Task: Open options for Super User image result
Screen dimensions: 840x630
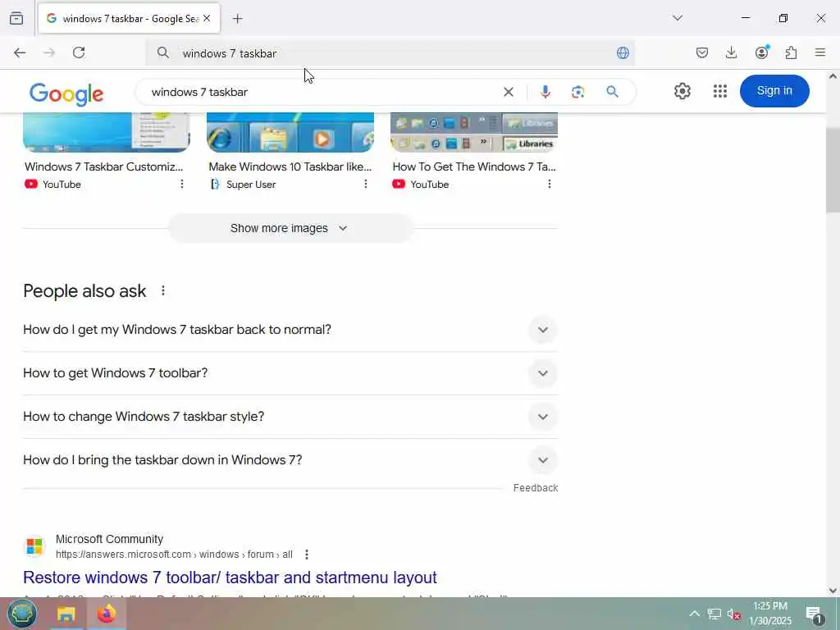Action: [366, 185]
